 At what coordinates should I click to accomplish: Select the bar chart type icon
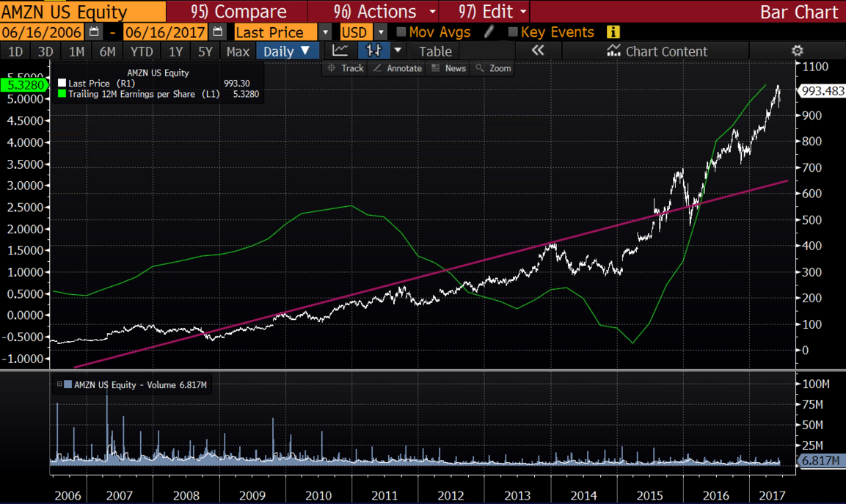(373, 51)
